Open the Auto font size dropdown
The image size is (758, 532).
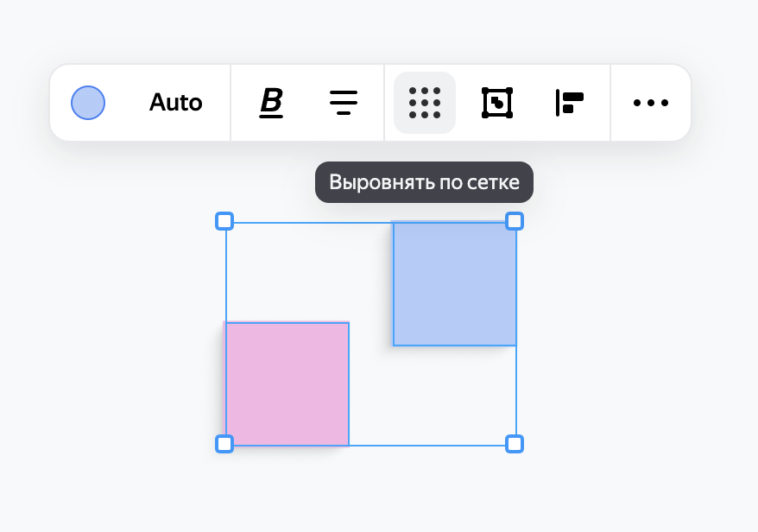click(175, 103)
